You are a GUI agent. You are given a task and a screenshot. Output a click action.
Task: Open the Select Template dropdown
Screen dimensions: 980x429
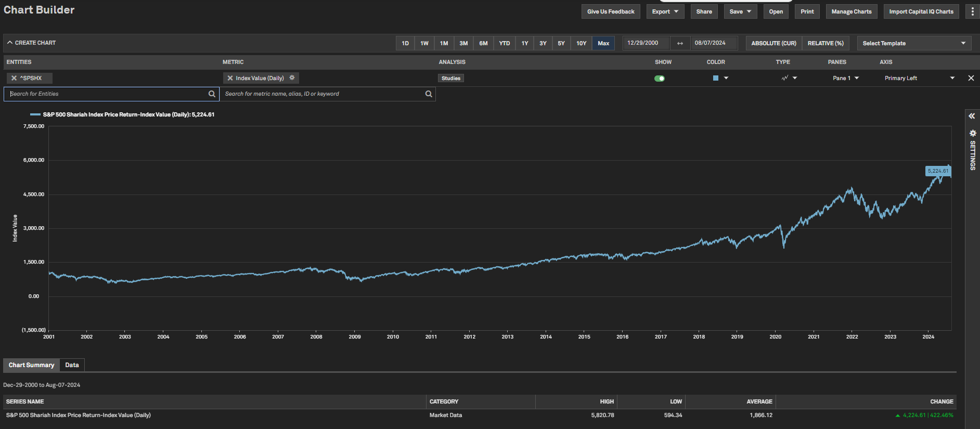tap(913, 43)
